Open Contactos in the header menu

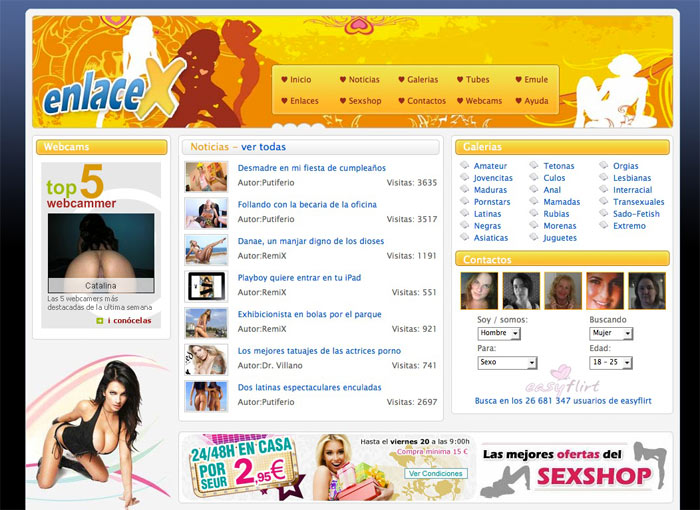(426, 101)
